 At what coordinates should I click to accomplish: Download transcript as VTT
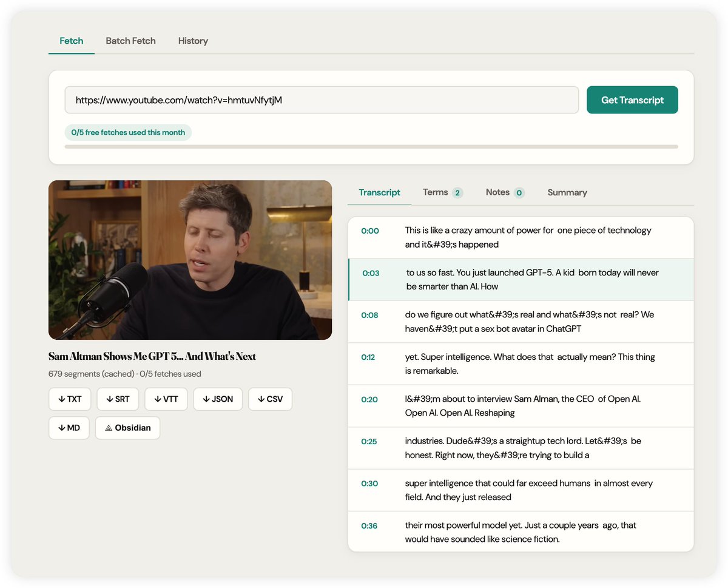click(x=166, y=399)
